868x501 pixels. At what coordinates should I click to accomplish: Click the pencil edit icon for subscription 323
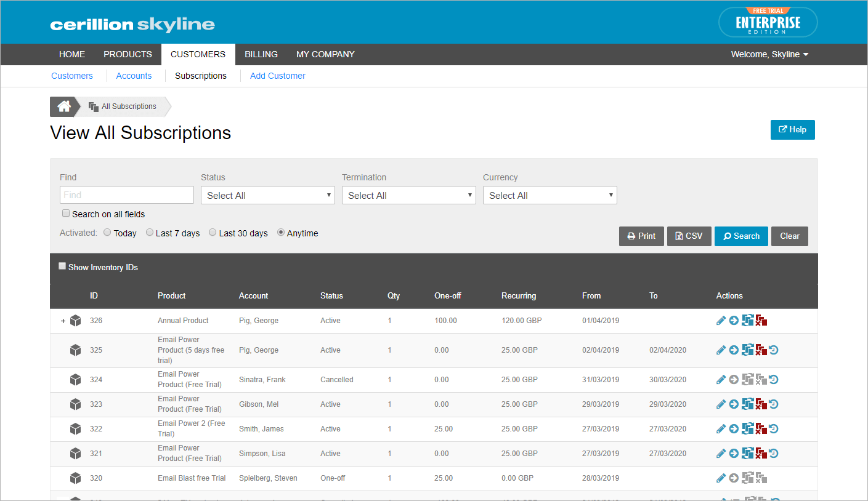(x=721, y=404)
